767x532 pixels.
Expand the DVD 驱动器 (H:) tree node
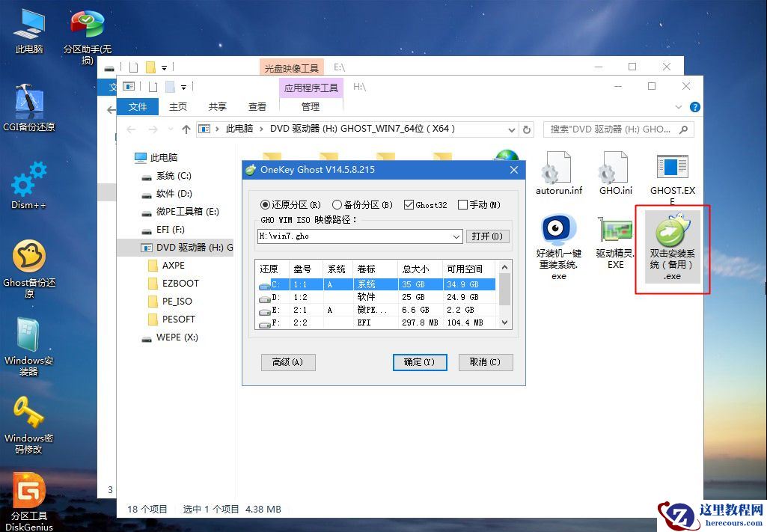(x=136, y=247)
